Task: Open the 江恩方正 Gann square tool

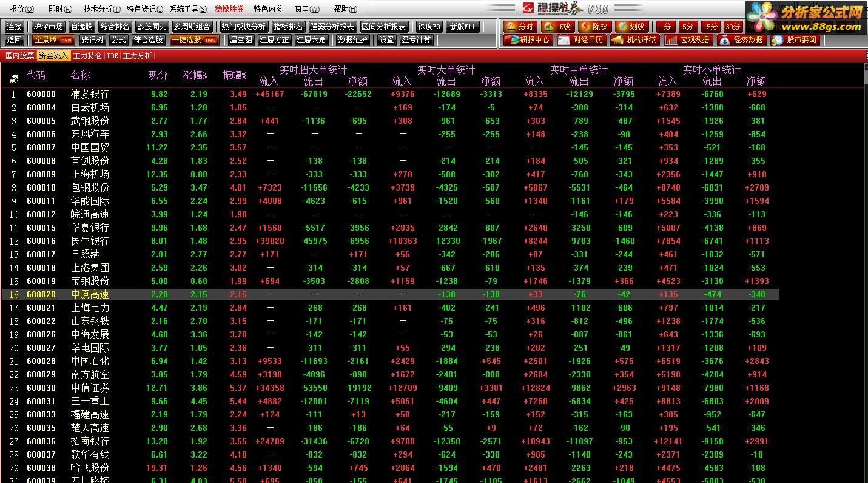Action: [x=274, y=40]
